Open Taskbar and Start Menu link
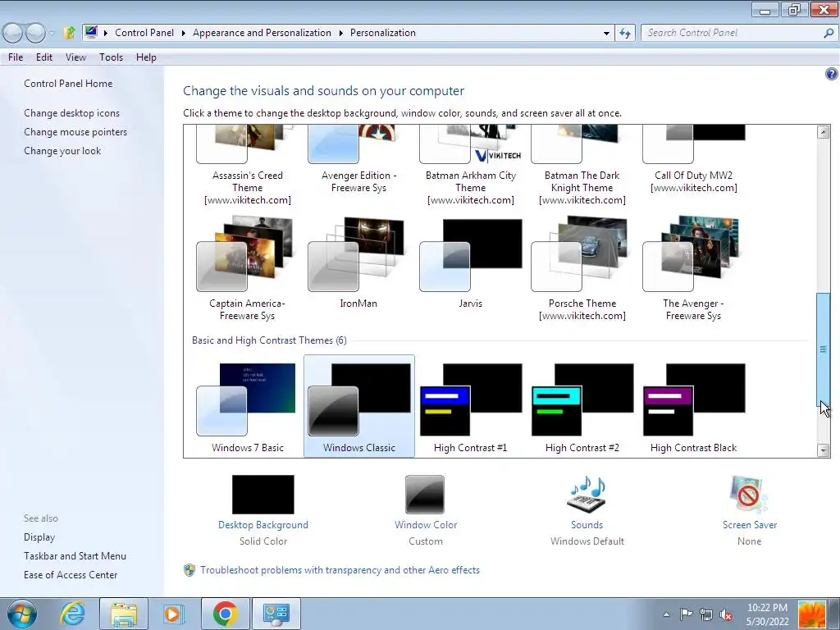Screen dimensions: 840x630 click(x=75, y=556)
